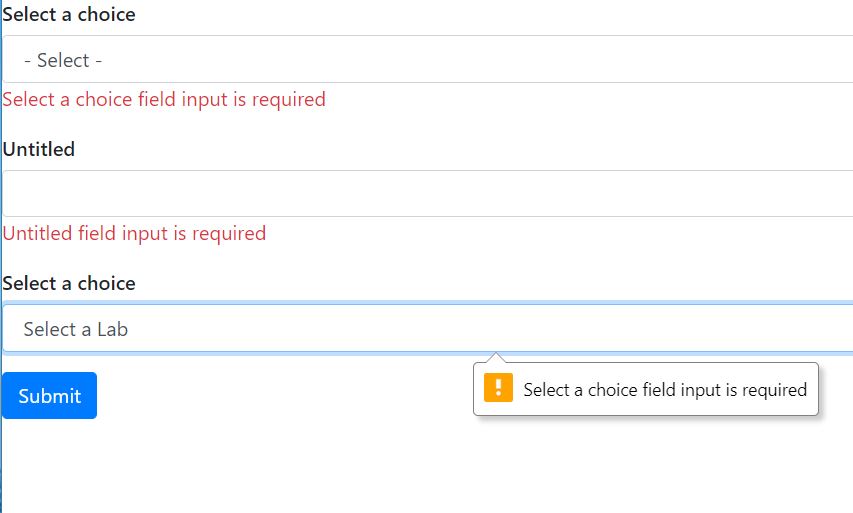
Task: Click the red "Select a choice field input is required" error
Action: 164,99
